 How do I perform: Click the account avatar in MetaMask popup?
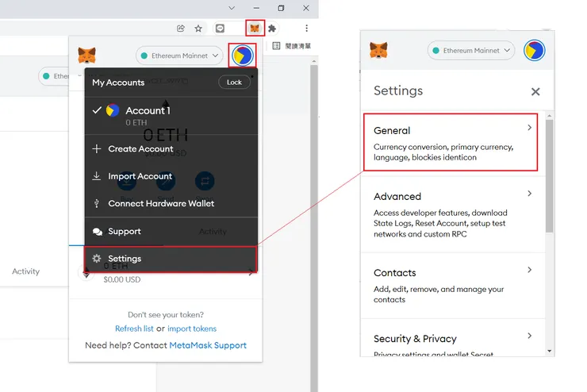(243, 56)
